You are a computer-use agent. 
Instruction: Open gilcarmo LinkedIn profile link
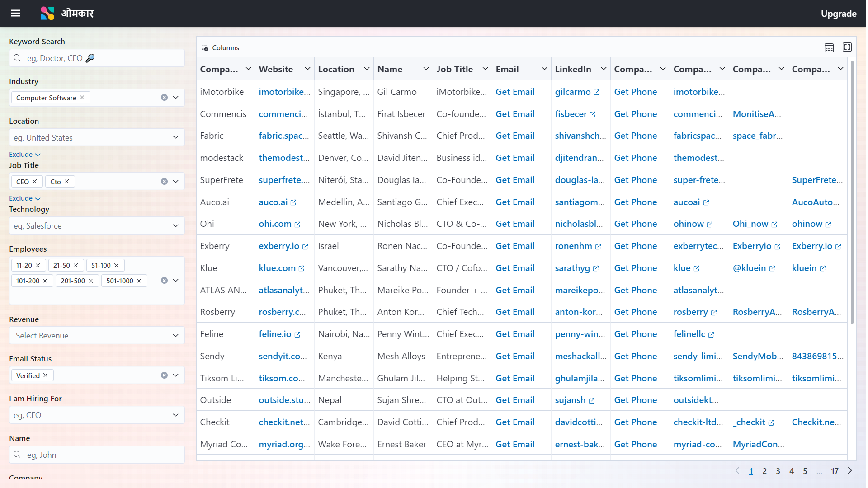click(x=577, y=92)
